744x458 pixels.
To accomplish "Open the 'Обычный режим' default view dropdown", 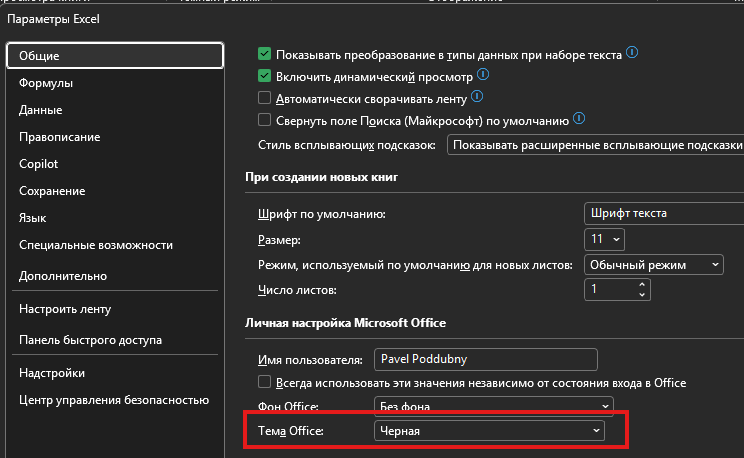I will (653, 265).
